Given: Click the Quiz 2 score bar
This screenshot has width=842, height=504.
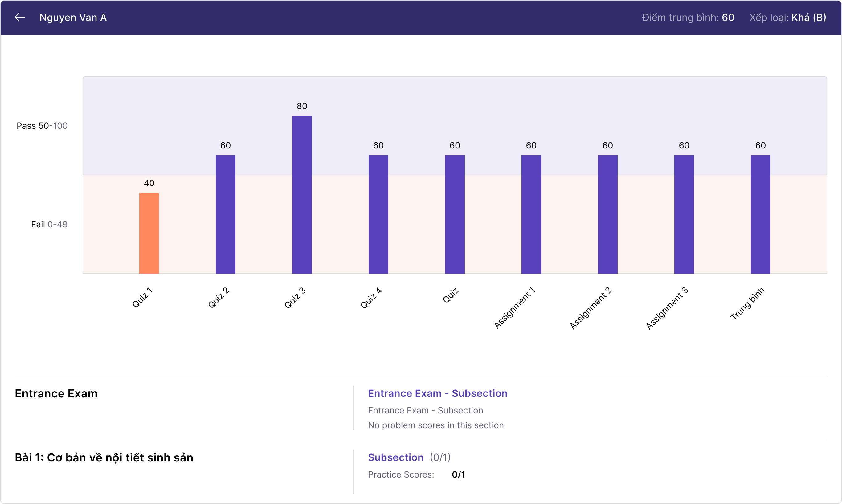Looking at the screenshot, I should tap(225, 214).
